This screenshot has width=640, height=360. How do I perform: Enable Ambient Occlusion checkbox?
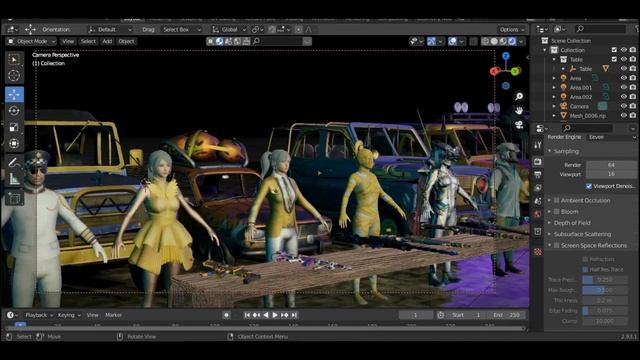tap(557, 200)
